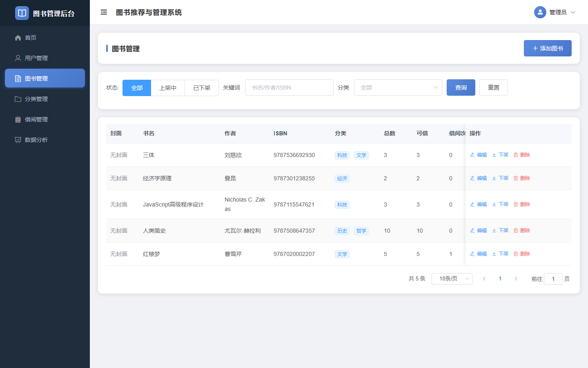Delete the 经济学原理 book
The image size is (588, 368).
click(x=522, y=178)
